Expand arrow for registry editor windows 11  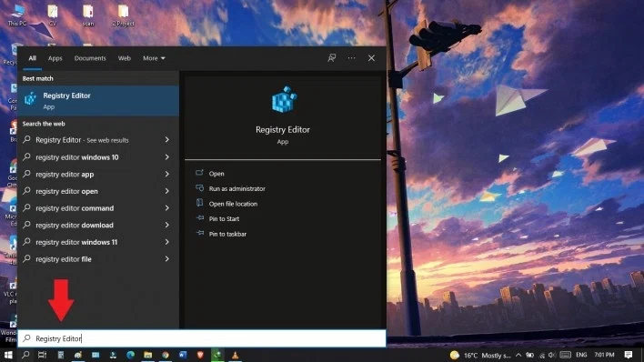(x=167, y=242)
